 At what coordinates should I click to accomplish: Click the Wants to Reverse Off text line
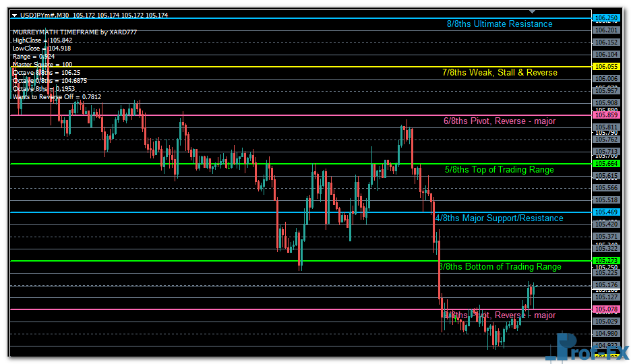tap(57, 97)
